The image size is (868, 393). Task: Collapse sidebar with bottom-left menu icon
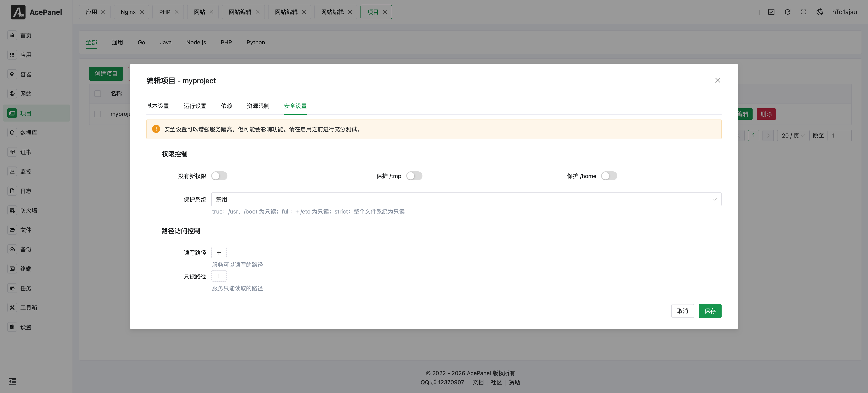click(x=13, y=381)
